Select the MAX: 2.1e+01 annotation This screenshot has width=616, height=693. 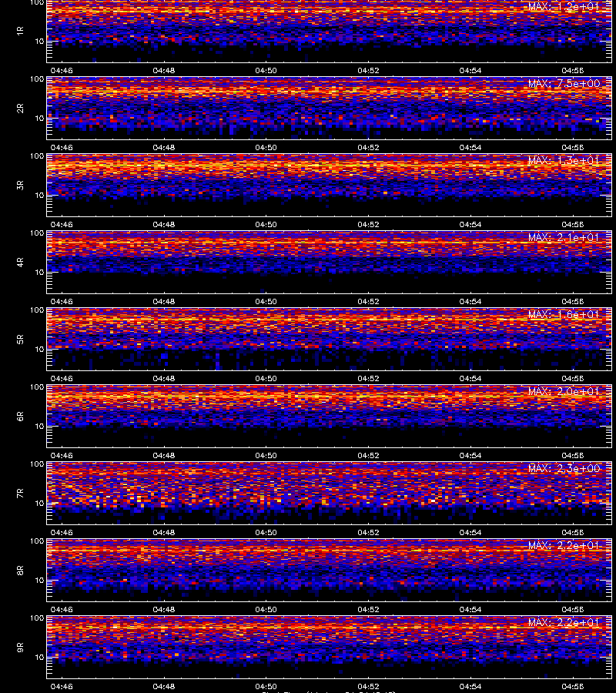click(564, 237)
